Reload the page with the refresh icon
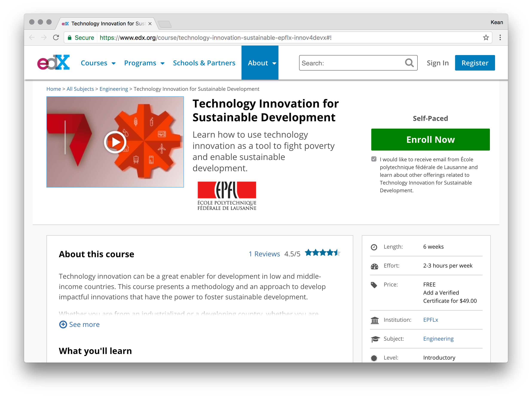The image size is (532, 397). (56, 37)
